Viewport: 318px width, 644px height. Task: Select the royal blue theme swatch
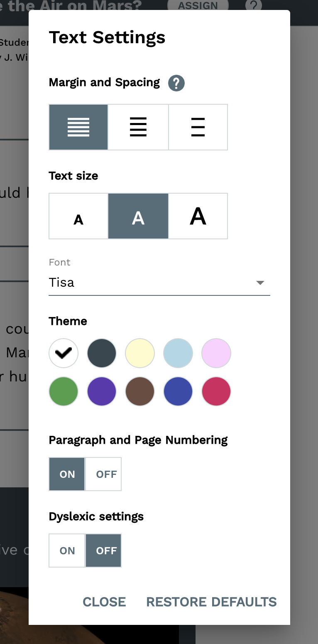(x=178, y=391)
